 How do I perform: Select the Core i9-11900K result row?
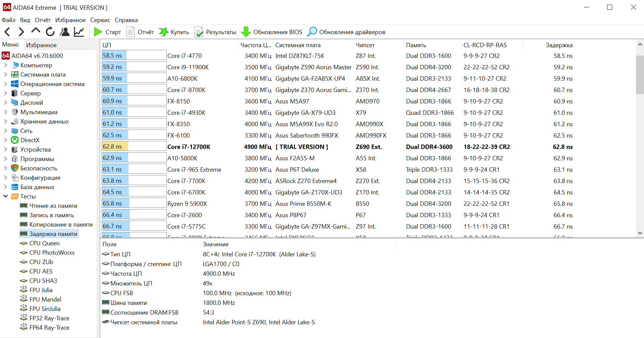pos(337,67)
